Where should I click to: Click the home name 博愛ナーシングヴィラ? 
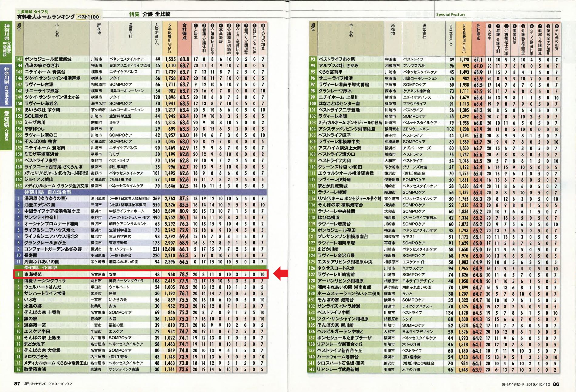tap(45, 281)
